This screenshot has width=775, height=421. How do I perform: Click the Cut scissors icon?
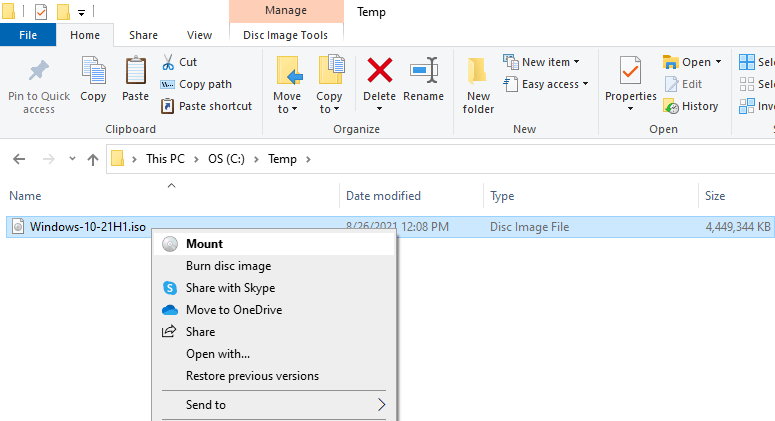168,62
